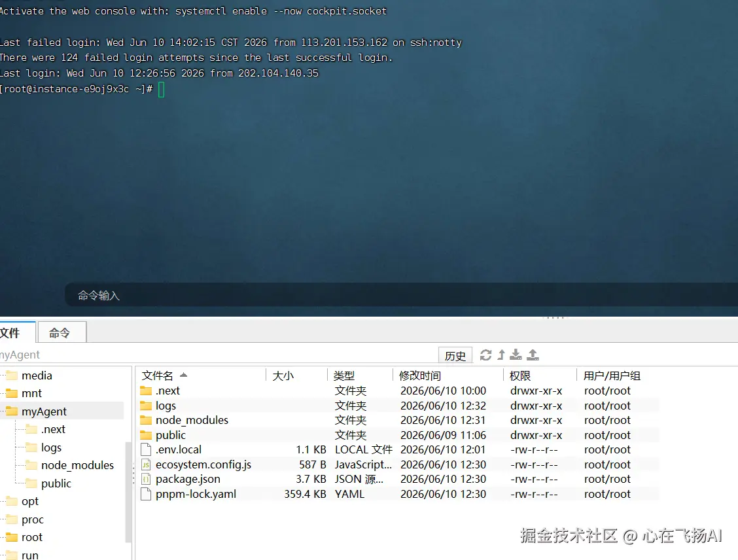This screenshot has width=738, height=560.
Task: Select the ecosystem.config.js JS file icon
Action: [x=146, y=465]
